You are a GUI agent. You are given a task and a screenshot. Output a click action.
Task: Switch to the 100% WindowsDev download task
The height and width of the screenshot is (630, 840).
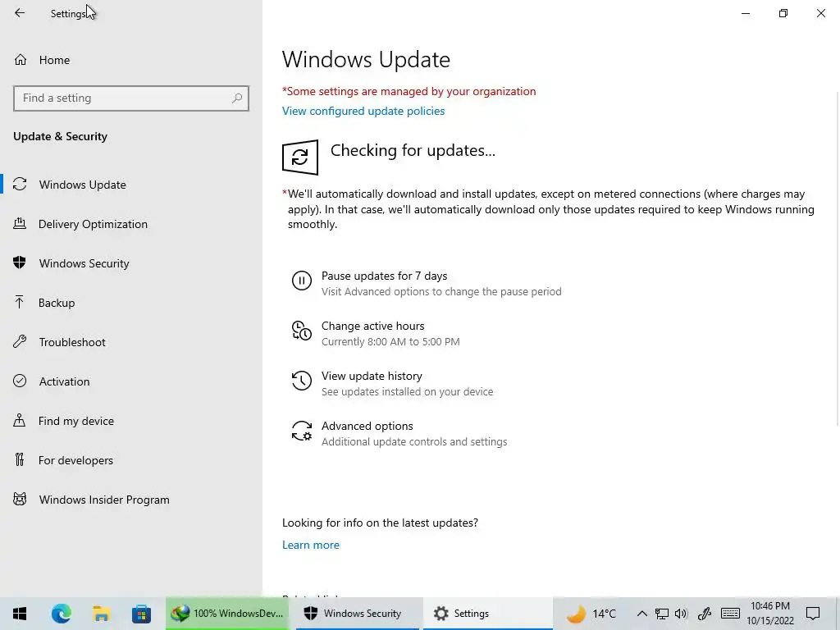pos(227,614)
